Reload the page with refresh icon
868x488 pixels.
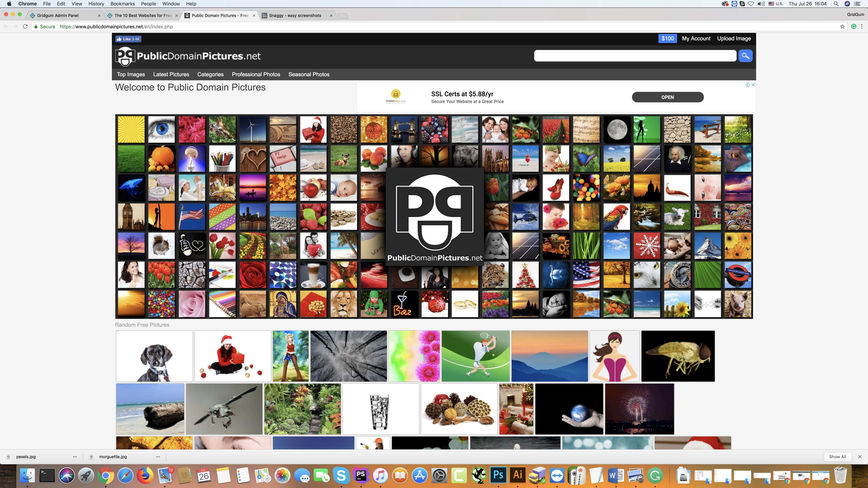(25, 27)
